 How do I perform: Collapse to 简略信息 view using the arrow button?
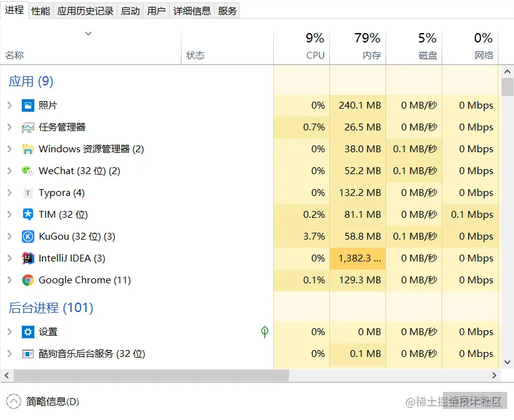[x=13, y=401]
